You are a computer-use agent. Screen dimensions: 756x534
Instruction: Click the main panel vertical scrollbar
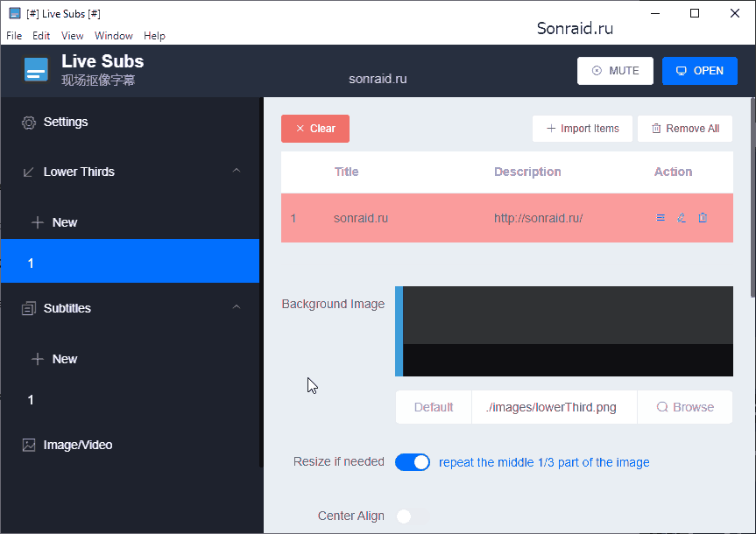(753, 198)
